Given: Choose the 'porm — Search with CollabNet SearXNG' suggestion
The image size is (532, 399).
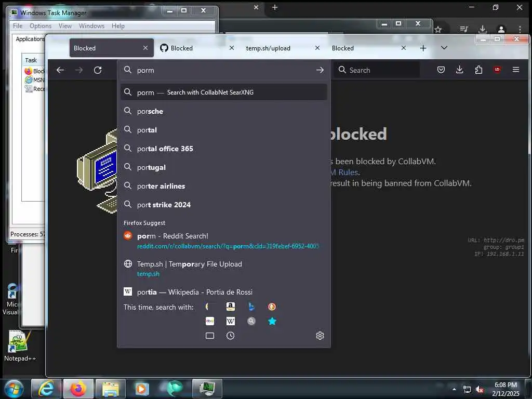Looking at the screenshot, I should click(x=223, y=92).
